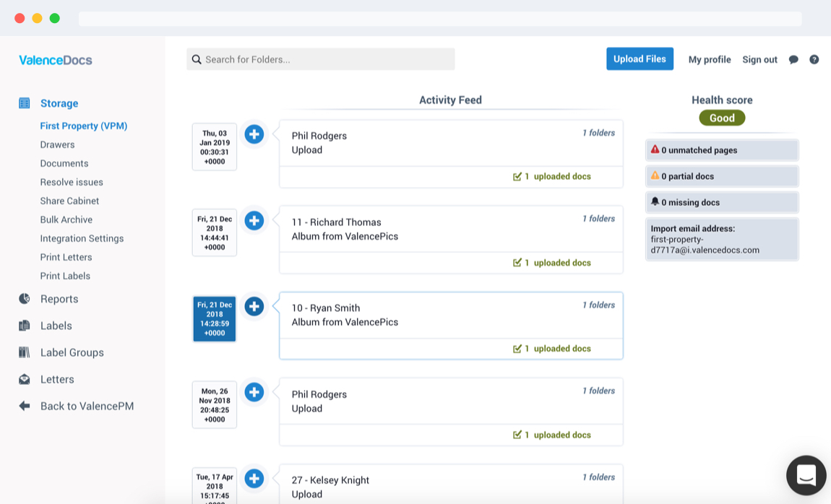
Task: Open the chat bubble icon in header
Action: [x=793, y=60]
